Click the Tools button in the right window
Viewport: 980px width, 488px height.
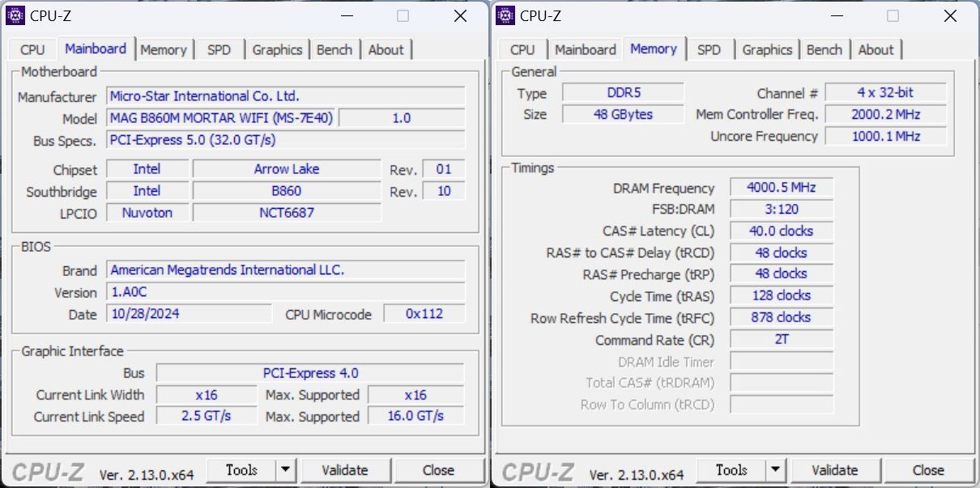pyautogui.click(x=731, y=470)
